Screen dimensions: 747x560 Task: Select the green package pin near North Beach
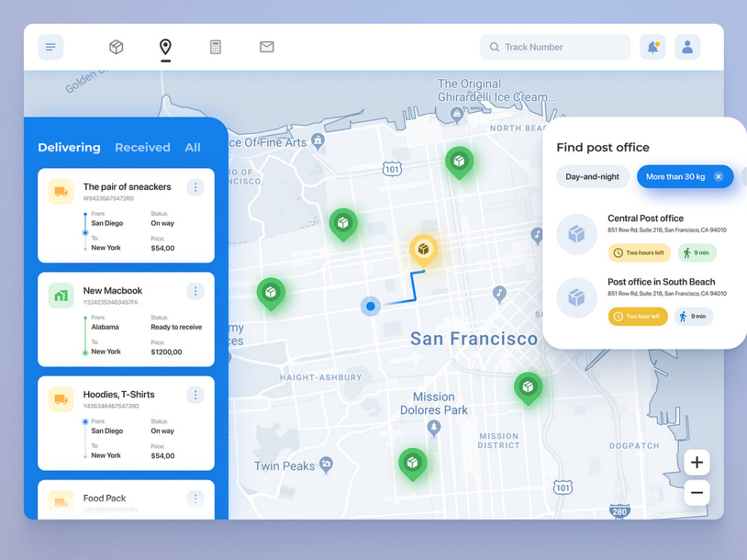pyautogui.click(x=459, y=162)
